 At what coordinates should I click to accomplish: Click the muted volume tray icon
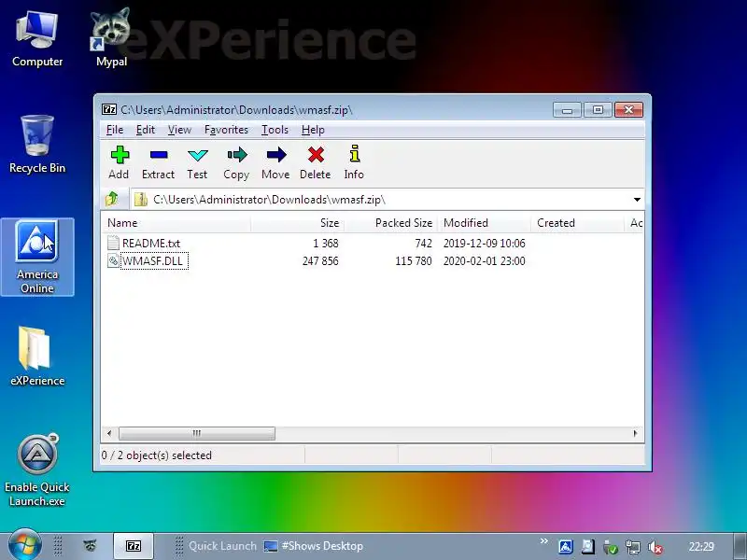(x=655, y=547)
